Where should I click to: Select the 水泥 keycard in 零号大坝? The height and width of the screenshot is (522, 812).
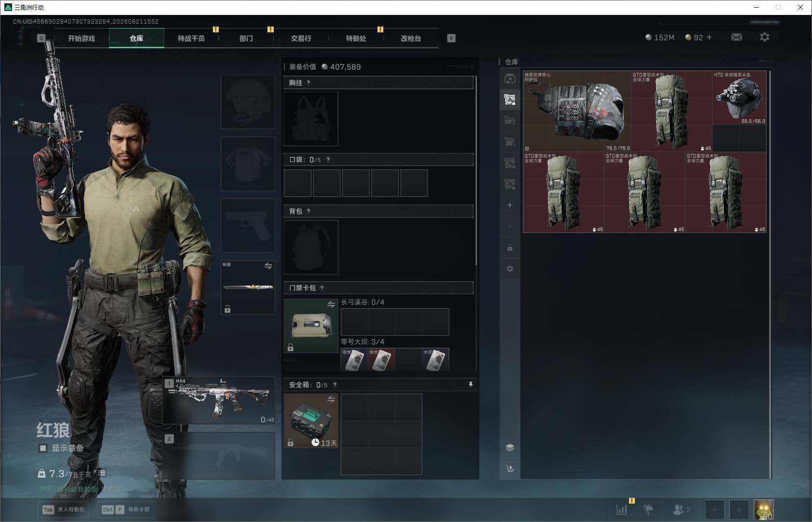tap(435, 359)
